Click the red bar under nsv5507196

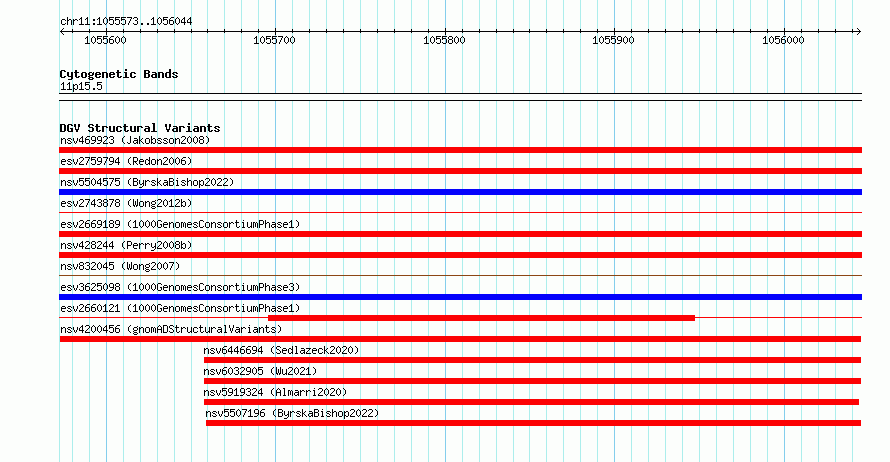click(x=534, y=423)
